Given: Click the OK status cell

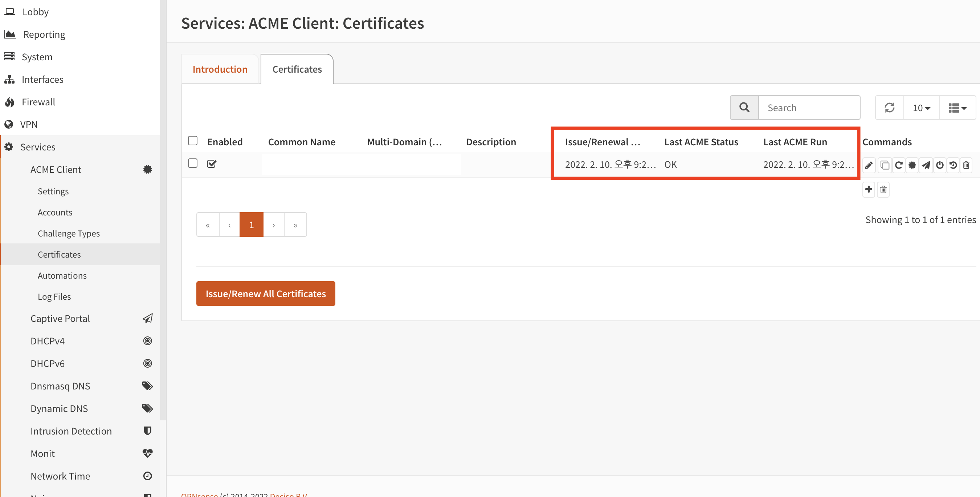Looking at the screenshot, I should tap(670, 165).
